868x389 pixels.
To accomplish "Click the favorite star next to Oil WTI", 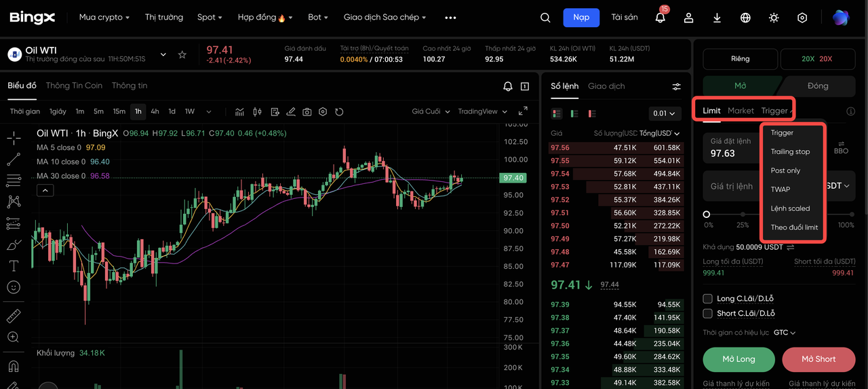I will coord(182,54).
